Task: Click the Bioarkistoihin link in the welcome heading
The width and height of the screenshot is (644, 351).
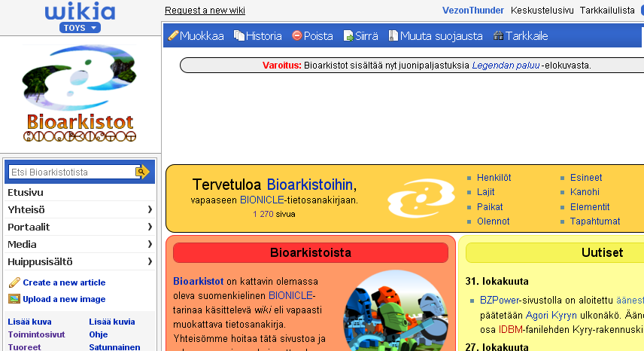Action: click(x=310, y=185)
